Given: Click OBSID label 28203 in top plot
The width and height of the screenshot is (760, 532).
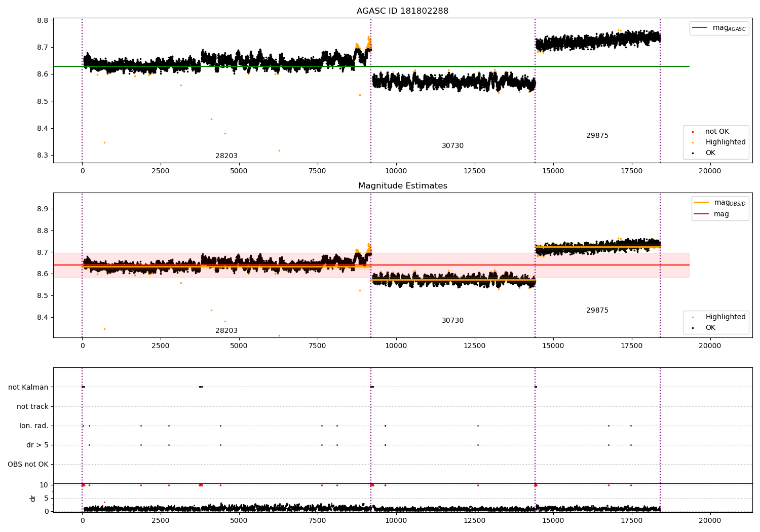Looking at the screenshot, I should pos(226,156).
